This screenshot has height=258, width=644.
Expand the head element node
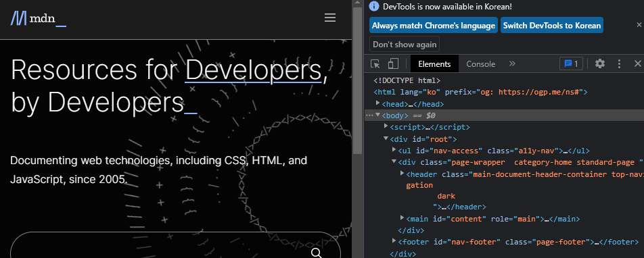pos(378,104)
